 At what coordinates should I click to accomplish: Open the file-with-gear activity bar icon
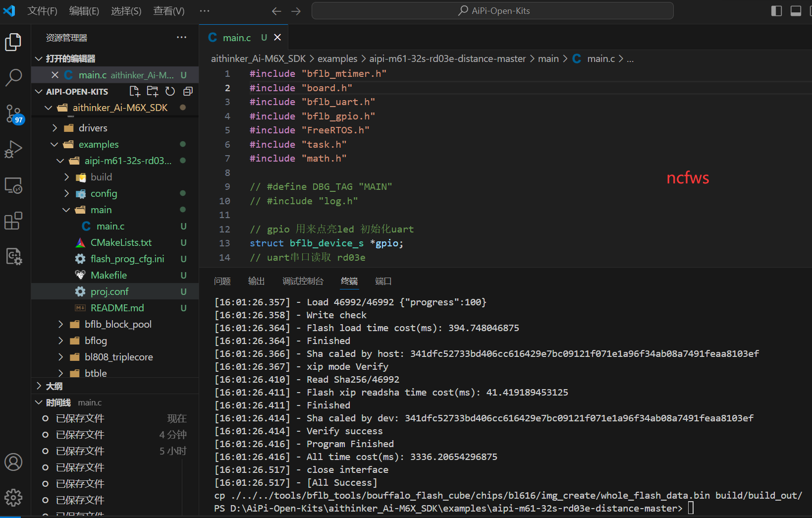(13, 257)
